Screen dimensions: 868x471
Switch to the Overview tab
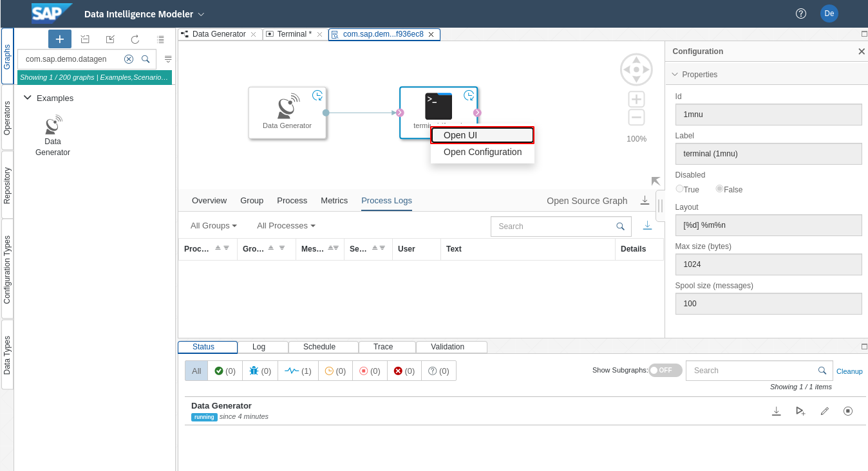click(x=209, y=201)
